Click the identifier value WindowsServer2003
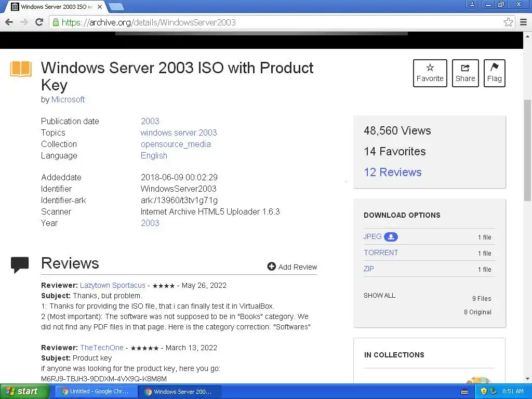The width and height of the screenshot is (532, 399). [179, 189]
